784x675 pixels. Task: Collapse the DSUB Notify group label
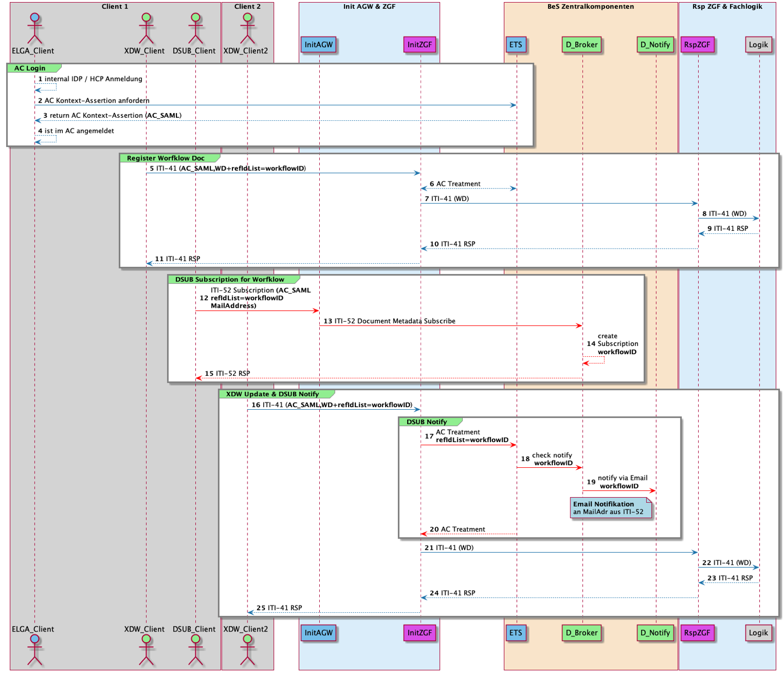click(x=427, y=421)
